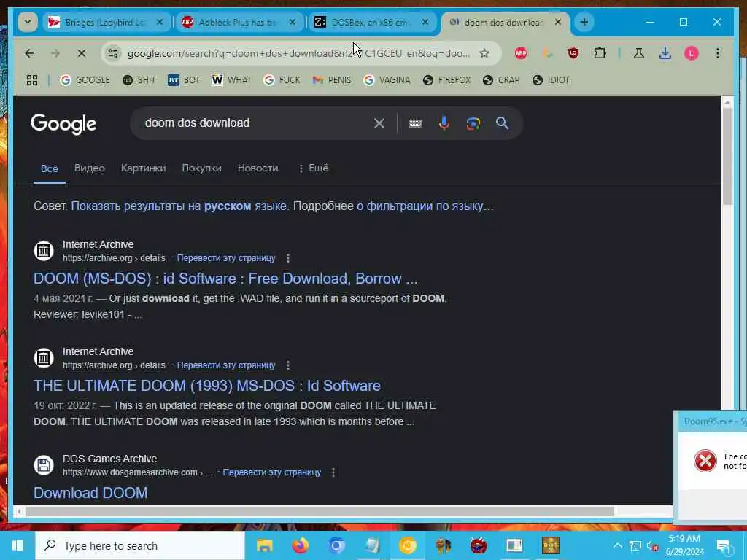747x560 pixels.
Task: Switch to the DOSBox tab
Action: (370, 22)
